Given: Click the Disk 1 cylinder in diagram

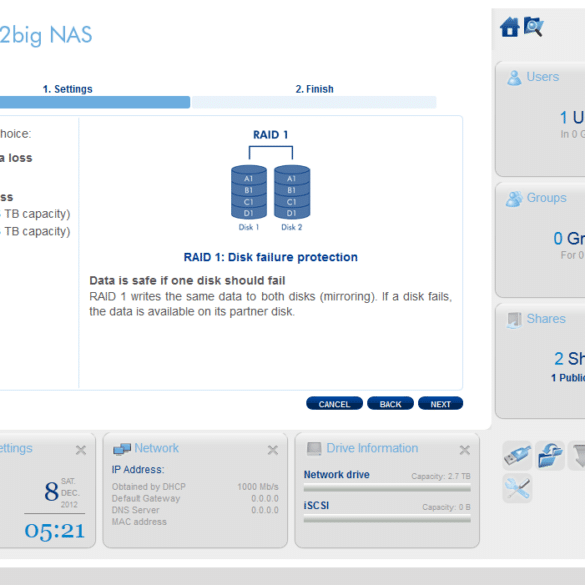Looking at the screenshot, I should [249, 192].
